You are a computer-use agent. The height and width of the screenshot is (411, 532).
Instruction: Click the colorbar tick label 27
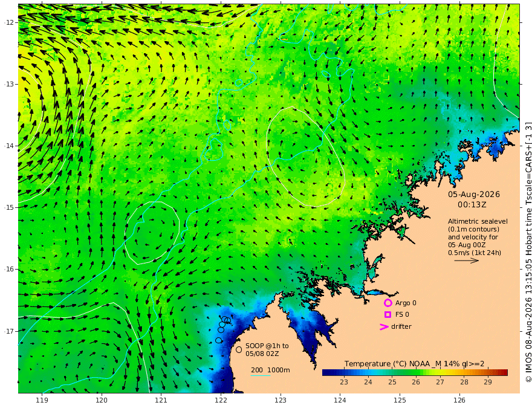[440, 382]
